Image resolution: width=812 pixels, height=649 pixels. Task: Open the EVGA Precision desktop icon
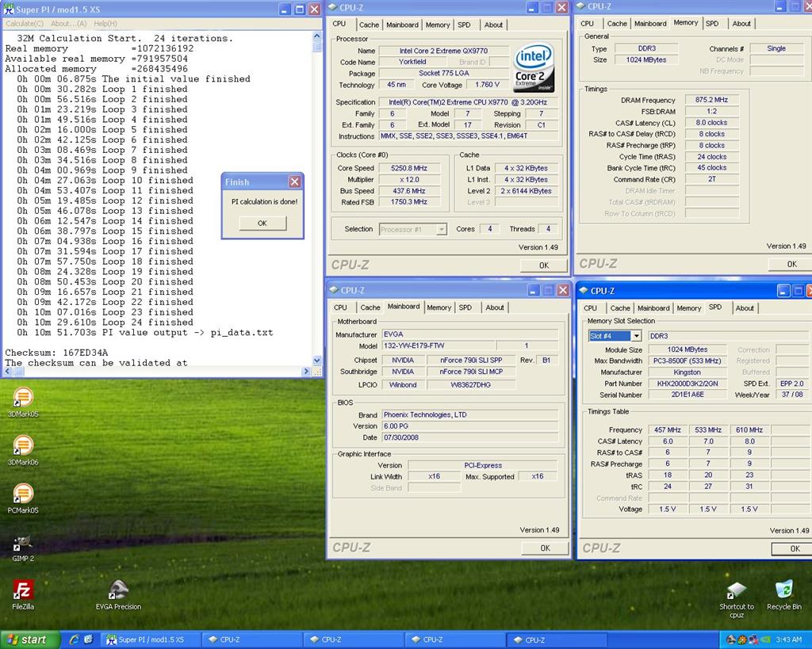point(118,594)
